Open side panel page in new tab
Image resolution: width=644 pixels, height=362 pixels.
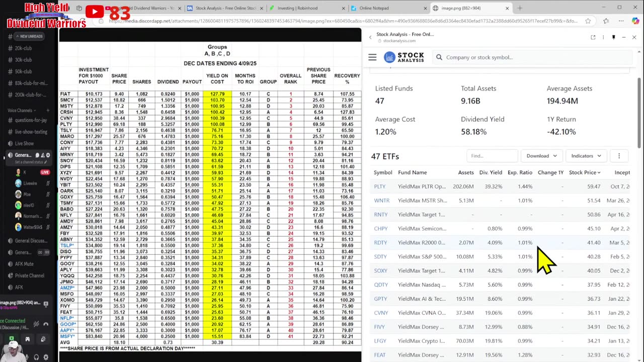click(593, 37)
